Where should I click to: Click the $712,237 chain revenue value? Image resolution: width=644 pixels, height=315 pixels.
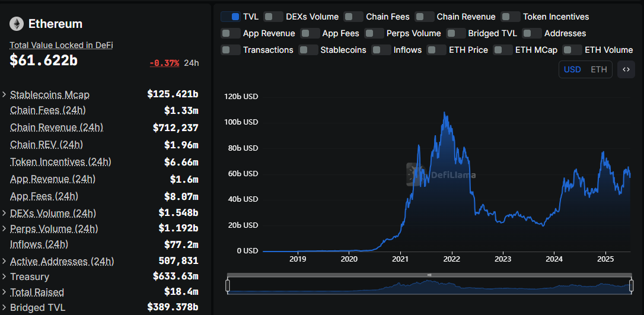[176, 128]
